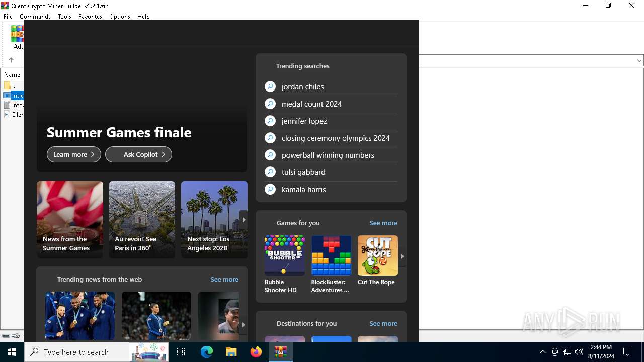The width and height of the screenshot is (644, 362).
Task: Open the notification center icon
Action: click(x=627, y=352)
